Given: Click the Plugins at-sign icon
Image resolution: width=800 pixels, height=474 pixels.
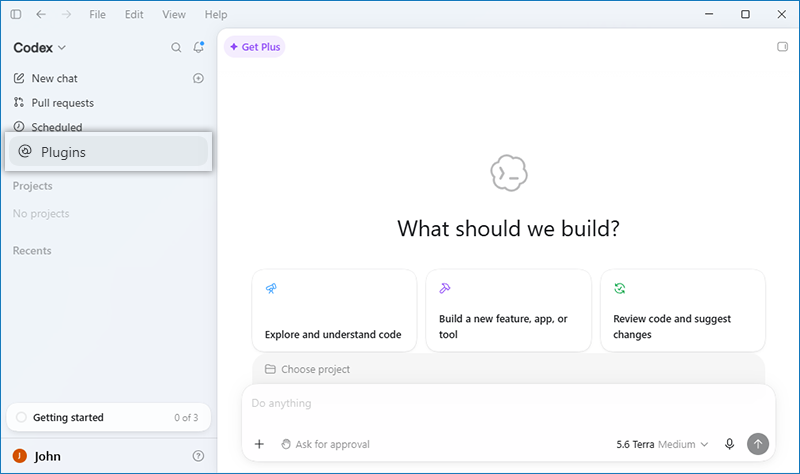Looking at the screenshot, I should point(25,151).
